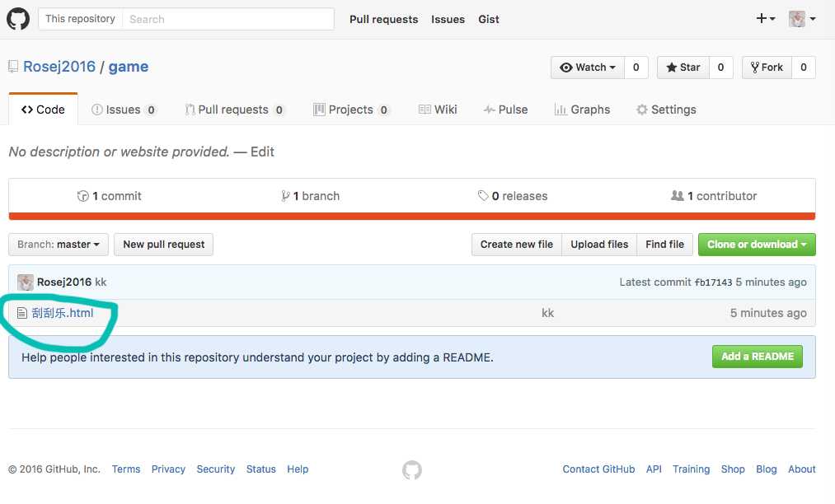Open Pull requests in the top navigation
Image resolution: width=835 pixels, height=504 pixels.
click(384, 19)
